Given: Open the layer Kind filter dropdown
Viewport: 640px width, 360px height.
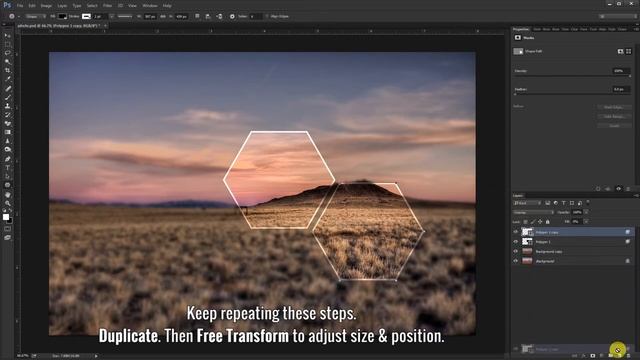Looking at the screenshot, I should pyautogui.click(x=527, y=203).
